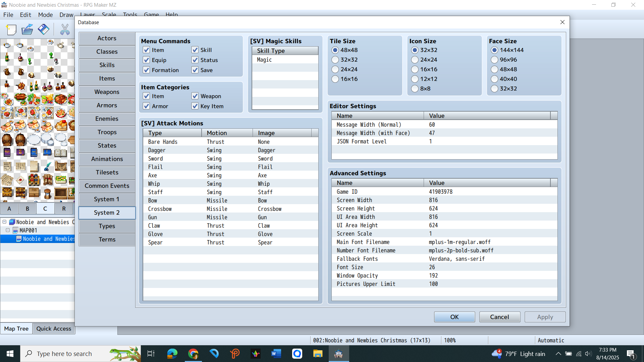Uncheck the Item menu command
The width and height of the screenshot is (644, 362).
146,50
